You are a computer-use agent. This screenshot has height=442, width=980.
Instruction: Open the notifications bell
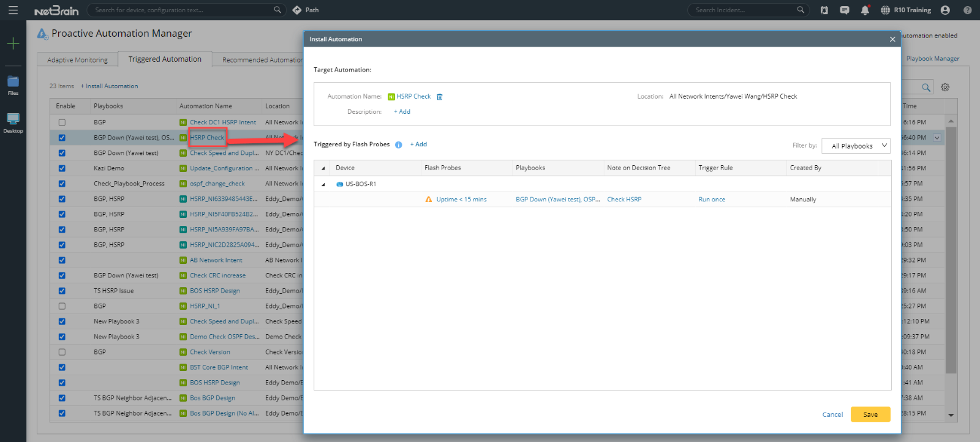tap(865, 10)
